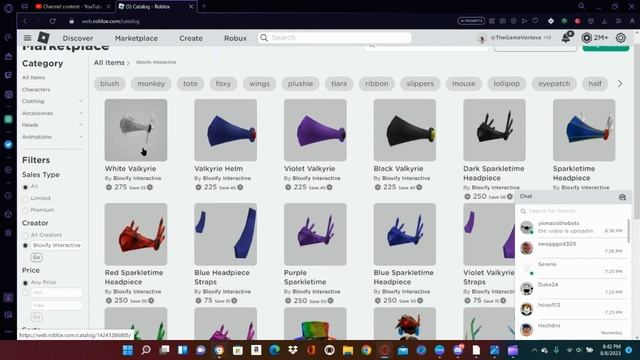Viewport: 640px width, 360px height.
Task: Click the eyepatch tag chip
Action: (554, 84)
